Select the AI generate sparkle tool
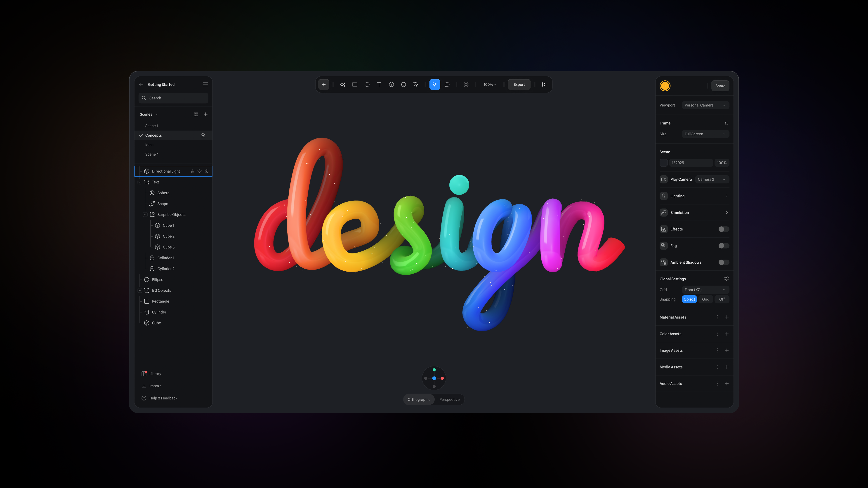Viewport: 868px width, 488px height. [x=343, y=84]
